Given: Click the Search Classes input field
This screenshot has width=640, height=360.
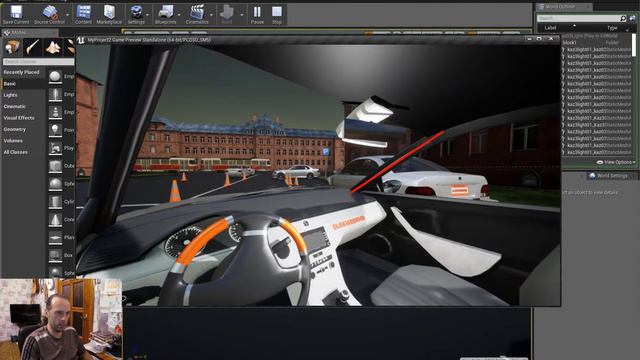Looking at the screenshot, I should [38, 62].
